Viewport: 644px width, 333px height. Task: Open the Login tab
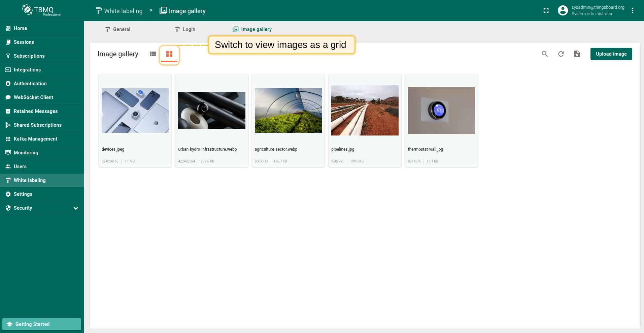185,29
